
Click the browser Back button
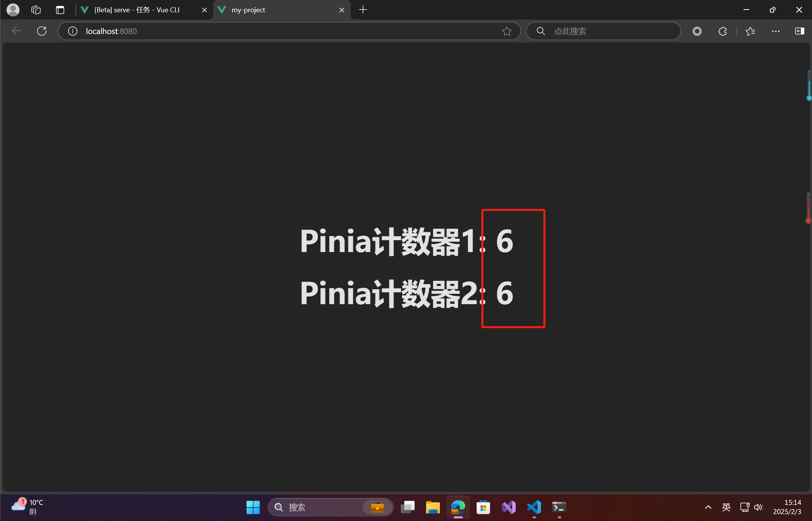click(x=16, y=31)
